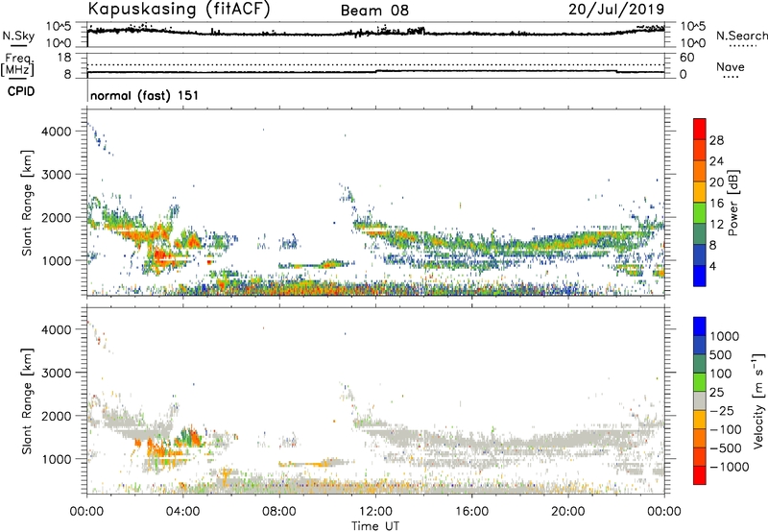Pick the blue top segment of Velocity colorbar
768x532 pixels.
coord(700,326)
